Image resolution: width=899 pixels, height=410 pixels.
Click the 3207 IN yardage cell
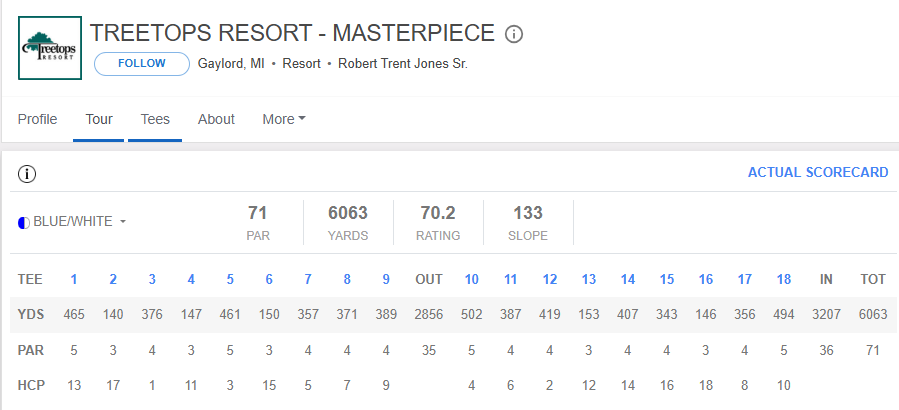click(x=826, y=315)
